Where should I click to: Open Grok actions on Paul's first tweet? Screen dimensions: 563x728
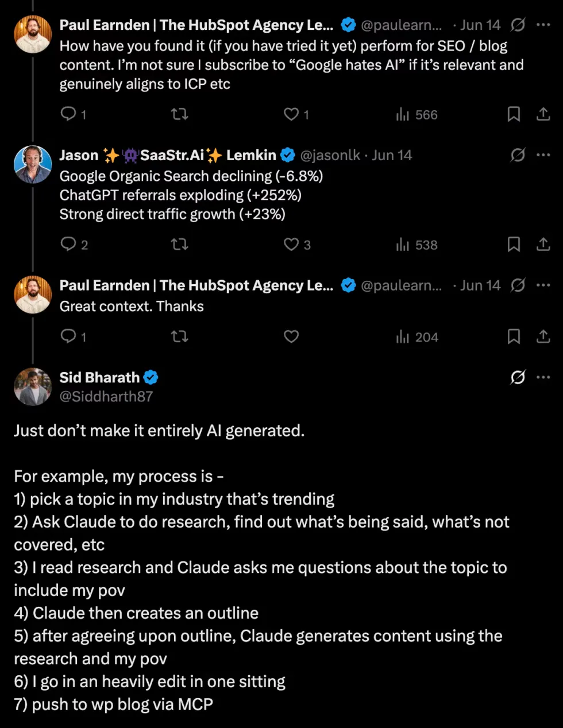(x=518, y=25)
